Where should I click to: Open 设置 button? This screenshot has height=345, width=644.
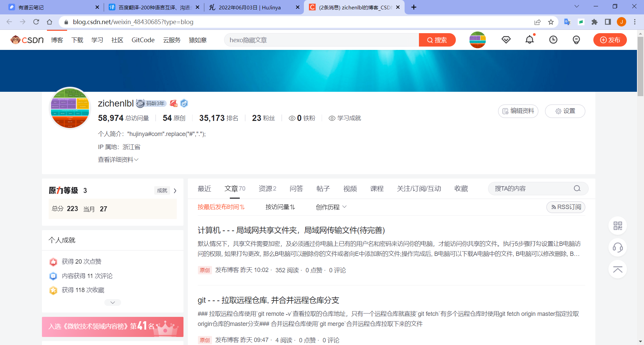(565, 111)
